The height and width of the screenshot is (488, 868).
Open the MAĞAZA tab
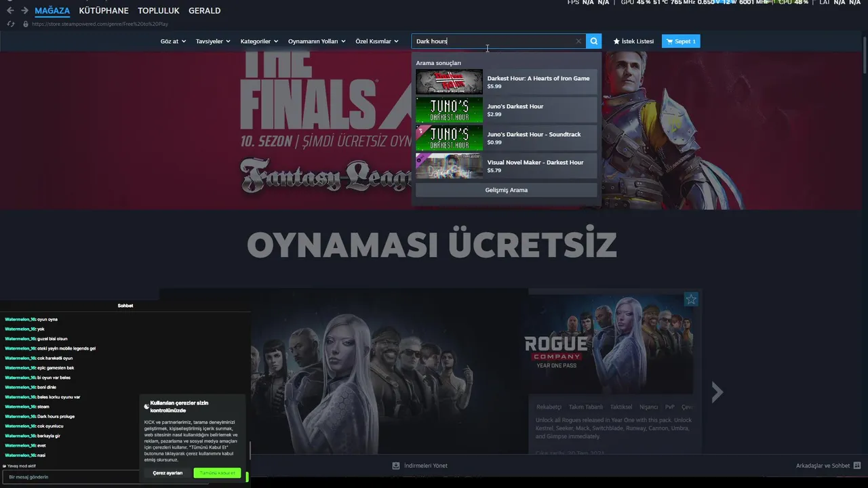(52, 10)
